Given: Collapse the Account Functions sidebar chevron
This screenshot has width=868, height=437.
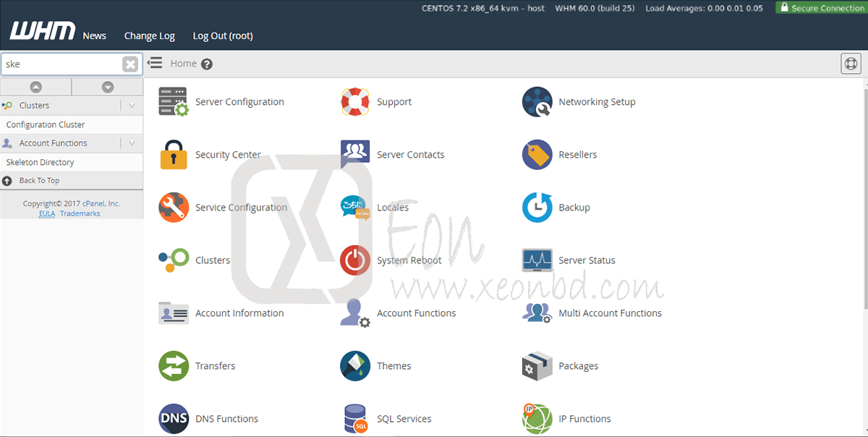Looking at the screenshot, I should [x=132, y=143].
